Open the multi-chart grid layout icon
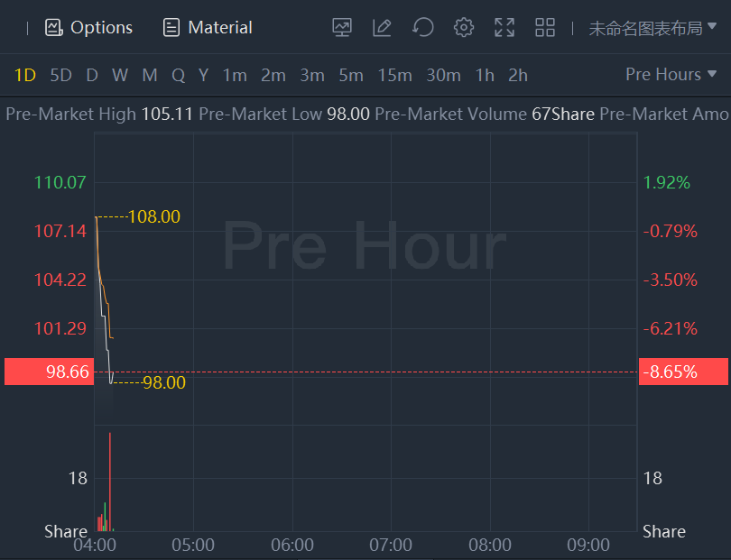 (x=545, y=28)
